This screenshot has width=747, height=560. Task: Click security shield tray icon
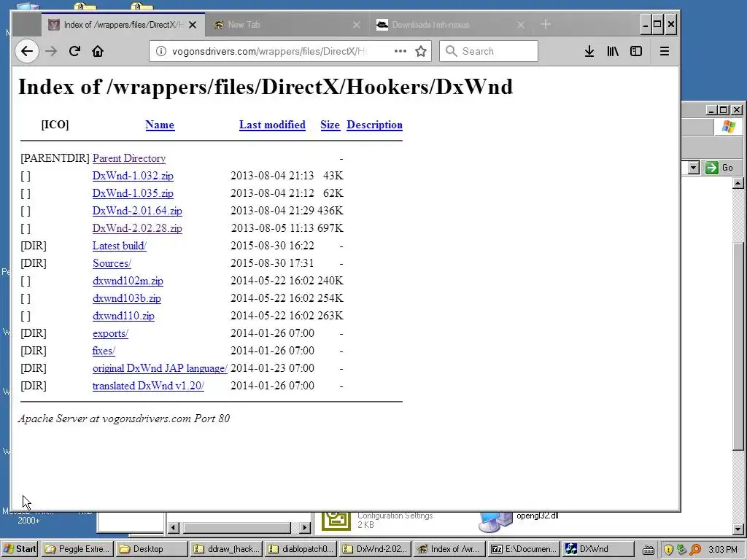pos(668,550)
